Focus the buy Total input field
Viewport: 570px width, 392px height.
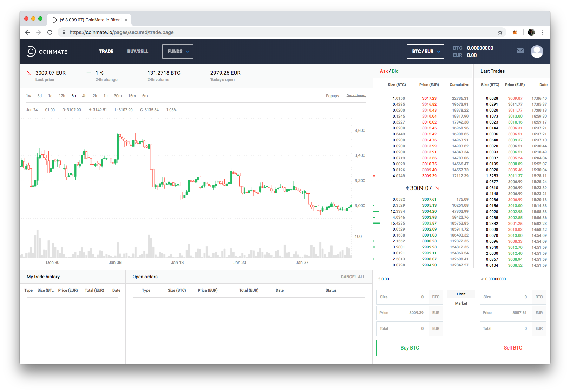click(x=410, y=328)
